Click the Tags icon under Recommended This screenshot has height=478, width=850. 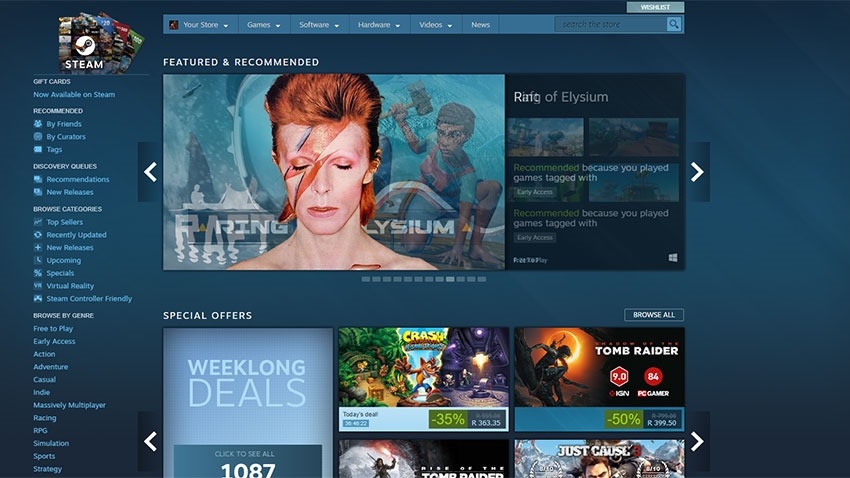38,149
